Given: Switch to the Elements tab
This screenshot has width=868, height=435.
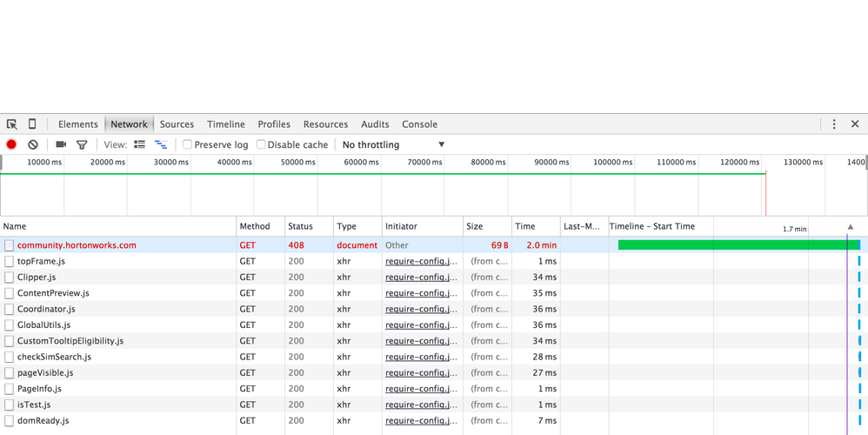Looking at the screenshot, I should pos(77,124).
